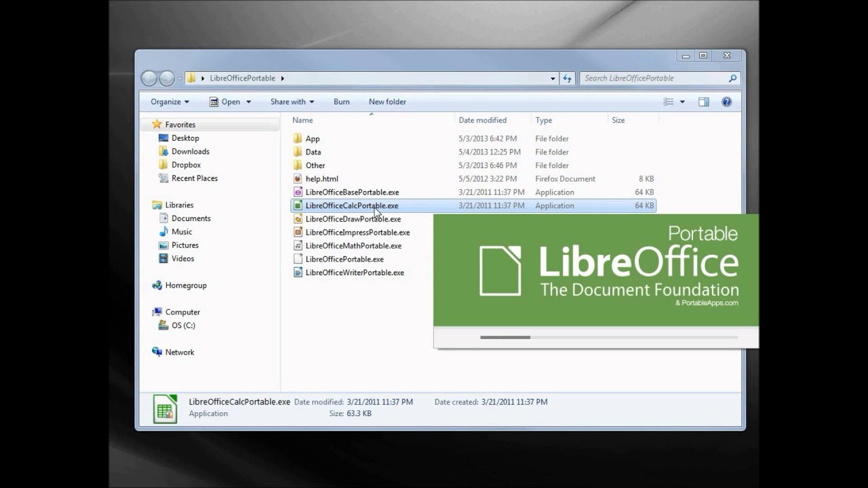Click the Firefox Document type cell
The height and width of the screenshot is (488, 868).
coord(565,179)
